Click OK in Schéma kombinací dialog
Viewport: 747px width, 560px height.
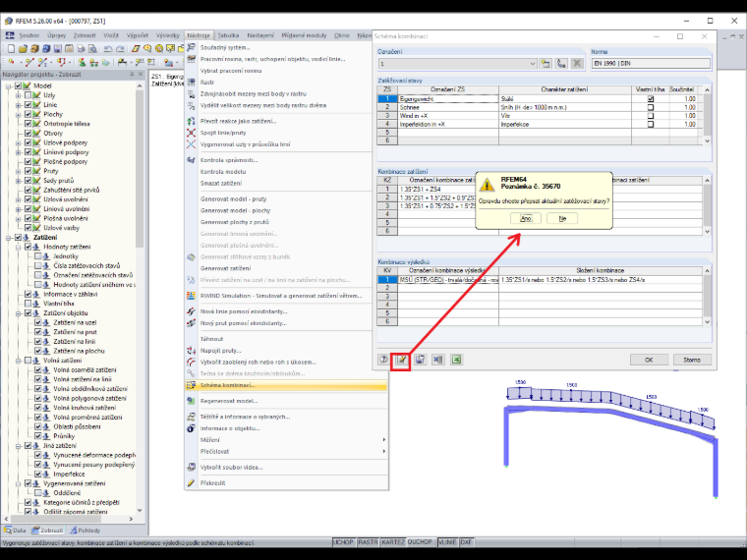point(649,360)
